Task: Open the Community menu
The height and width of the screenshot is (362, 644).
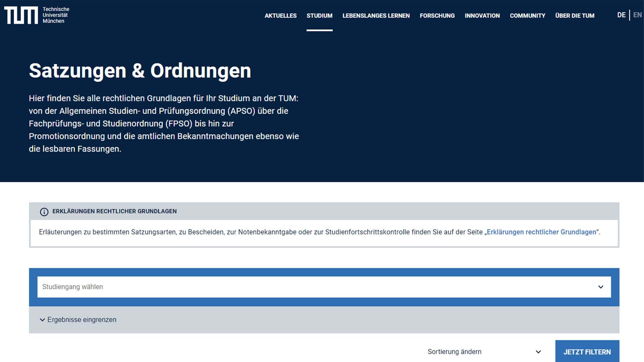Action: [527, 16]
